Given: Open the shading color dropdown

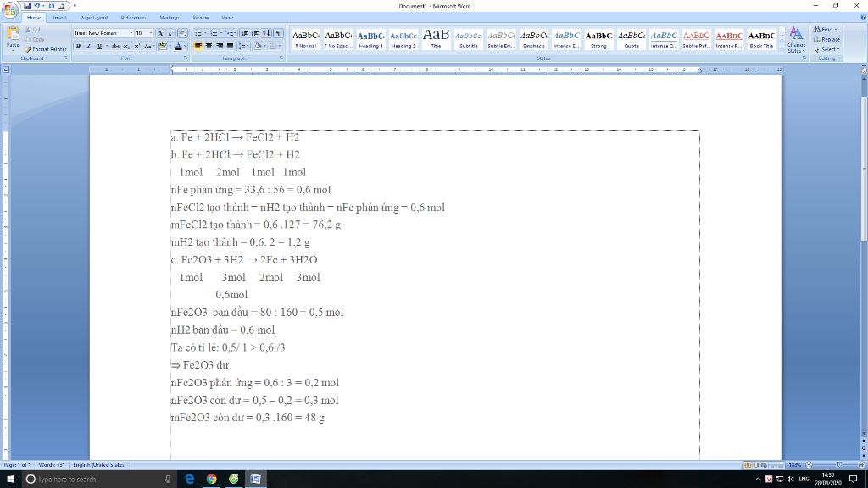Looking at the screenshot, I should 264,46.
